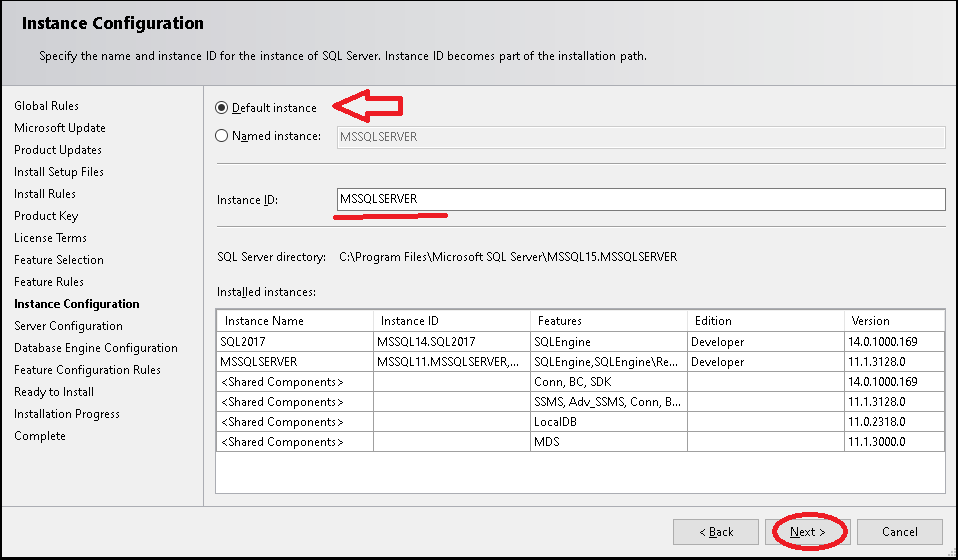Click the Developer edition cell for SQL2017
The height and width of the screenshot is (560, 958).
tap(766, 341)
